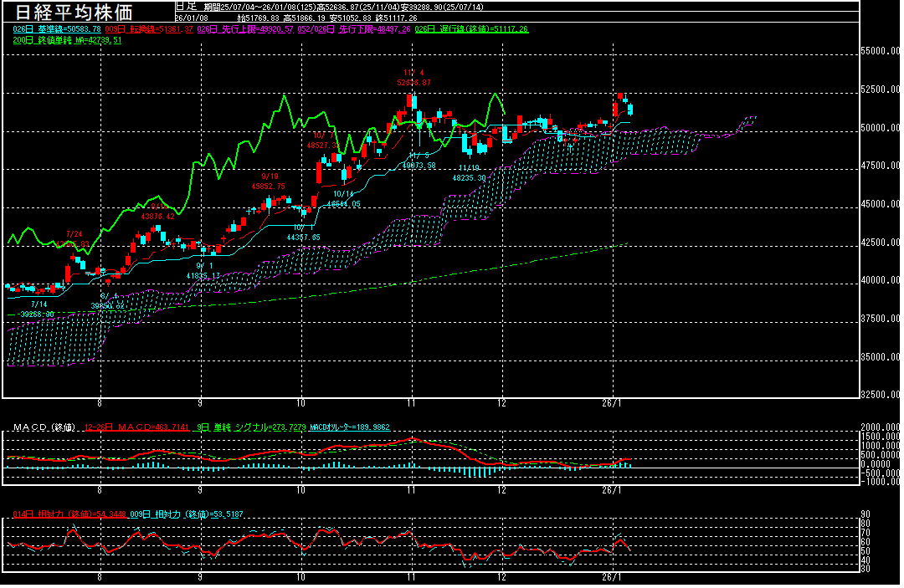Viewport: 904px width, 588px height.
Task: Click the 9/19 high annotation 45852.75
Action: point(269,186)
